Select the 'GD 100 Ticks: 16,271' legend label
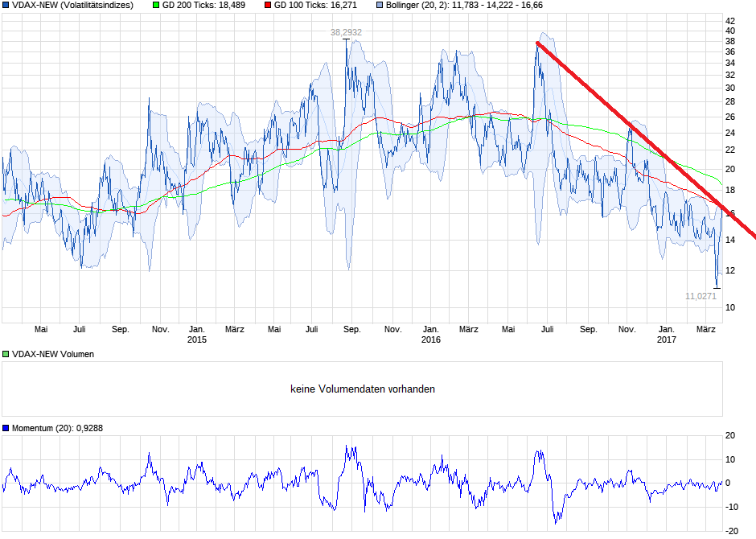Viewport: 756px width, 539px height. pos(315,6)
